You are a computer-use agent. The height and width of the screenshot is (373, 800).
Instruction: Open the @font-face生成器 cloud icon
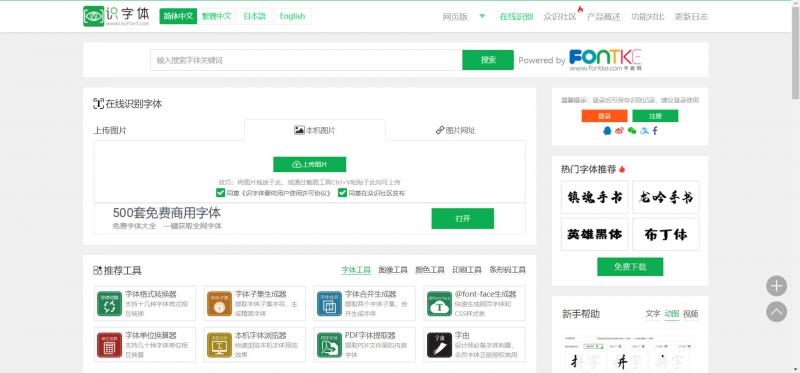tap(439, 304)
